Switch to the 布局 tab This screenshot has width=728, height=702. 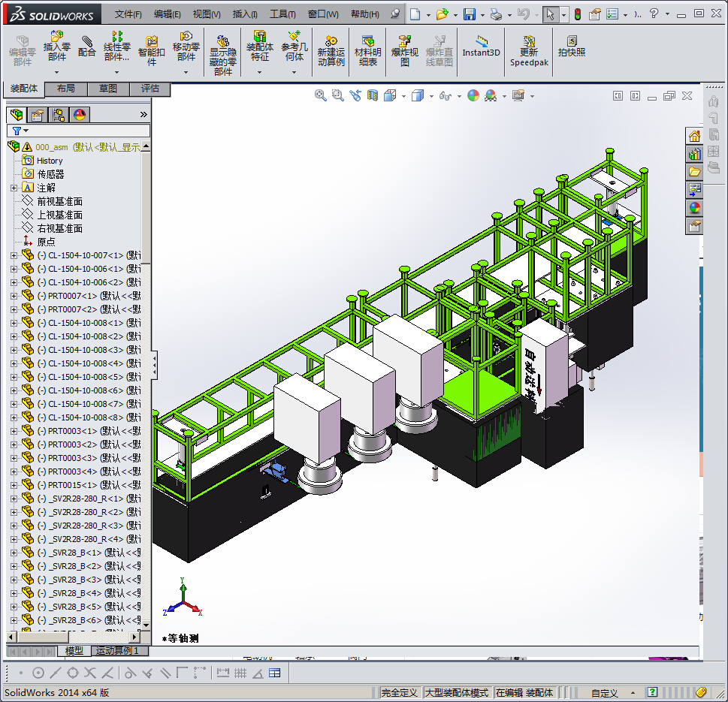click(x=65, y=89)
